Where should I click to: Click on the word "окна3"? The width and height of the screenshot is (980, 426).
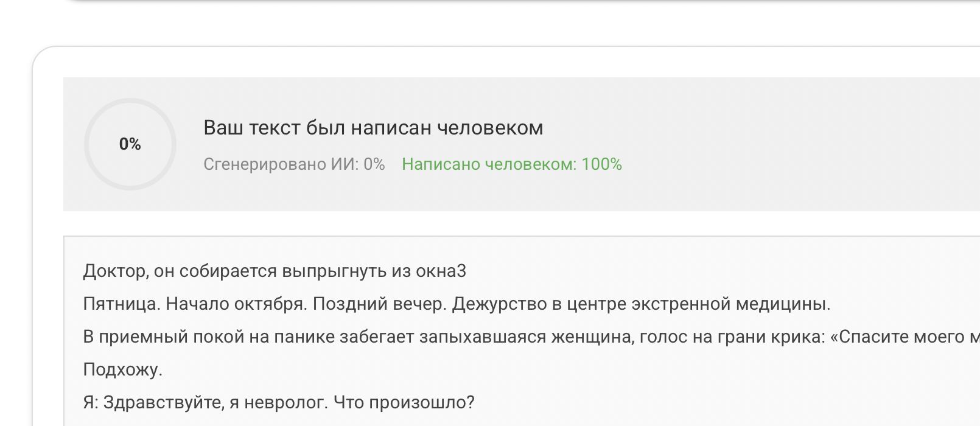click(441, 271)
